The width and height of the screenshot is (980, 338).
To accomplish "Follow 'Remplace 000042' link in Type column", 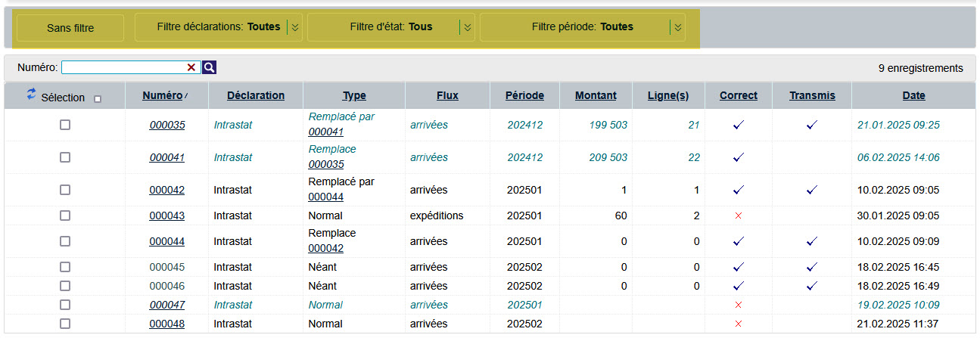I will click(x=326, y=248).
